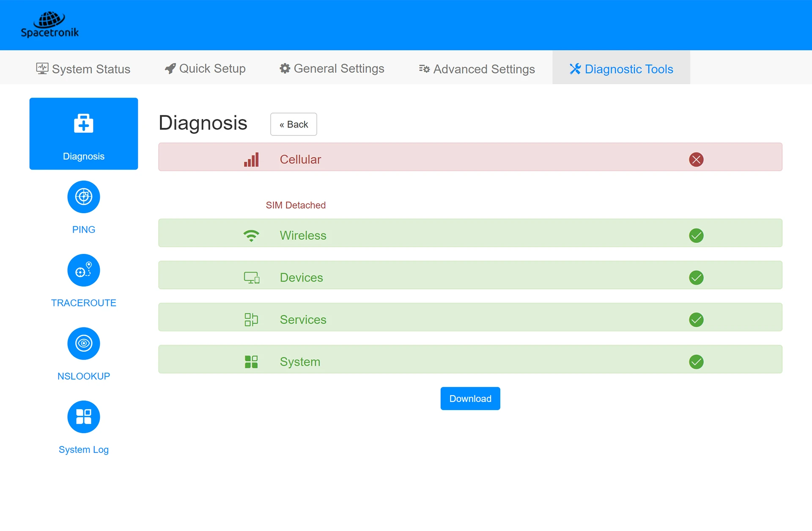
Task: Open the System Log icon
Action: [x=84, y=417]
